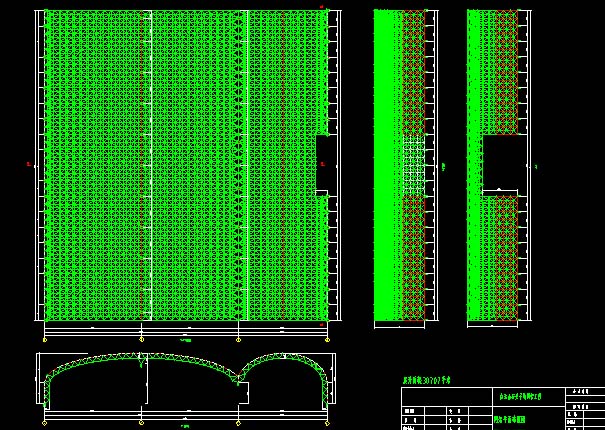The height and width of the screenshot is (430, 605).
Task: Click the right support column of arch elevation
Action: [327, 388]
